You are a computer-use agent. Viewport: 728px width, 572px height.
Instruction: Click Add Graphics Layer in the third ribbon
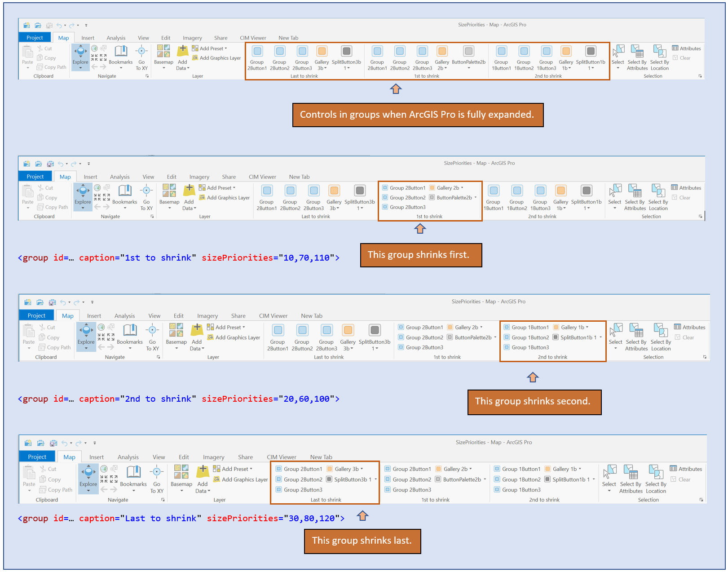tap(237, 337)
